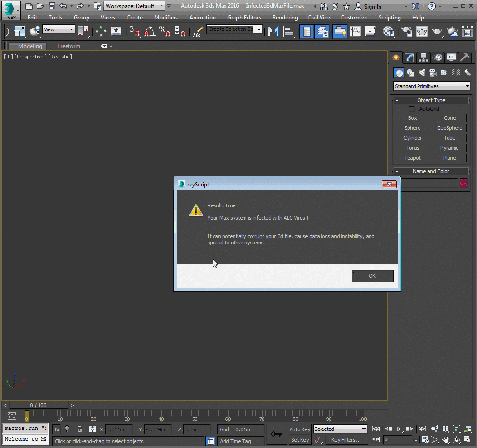477x448 pixels.
Task: Toggle Auto Key animation mode
Action: tap(300, 429)
